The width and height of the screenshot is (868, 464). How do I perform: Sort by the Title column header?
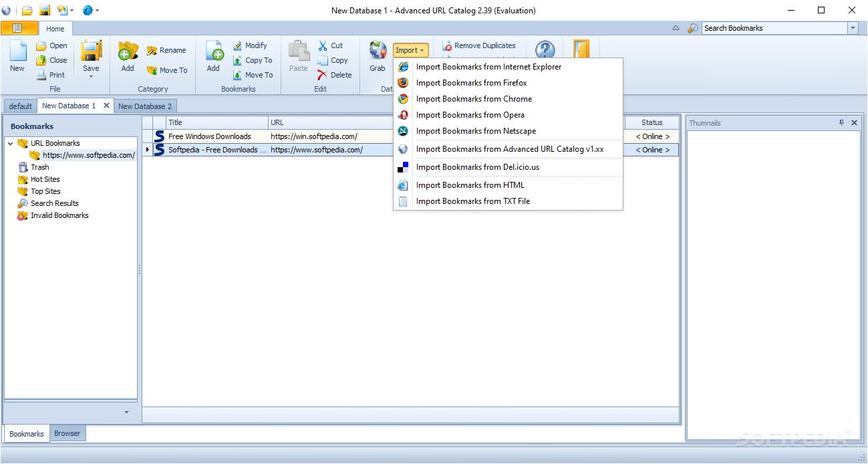pyautogui.click(x=217, y=122)
